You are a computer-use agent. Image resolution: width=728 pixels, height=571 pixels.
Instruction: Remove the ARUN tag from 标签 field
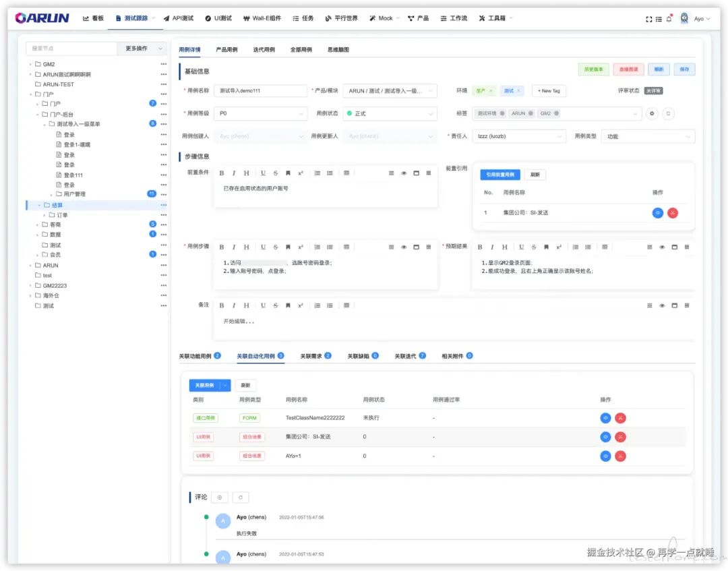(x=530, y=113)
